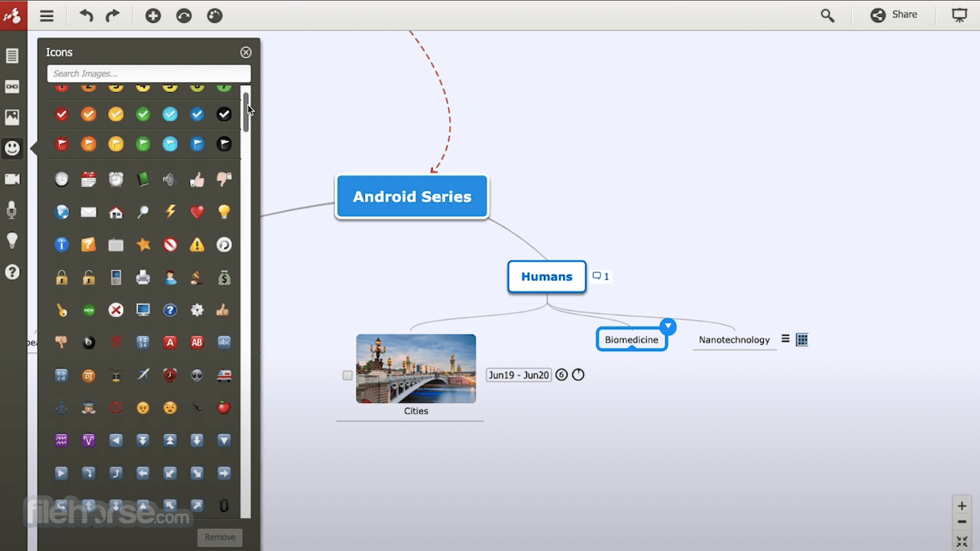Open the hamburger main menu
Viewport: 980px width, 551px height.
[x=47, y=15]
